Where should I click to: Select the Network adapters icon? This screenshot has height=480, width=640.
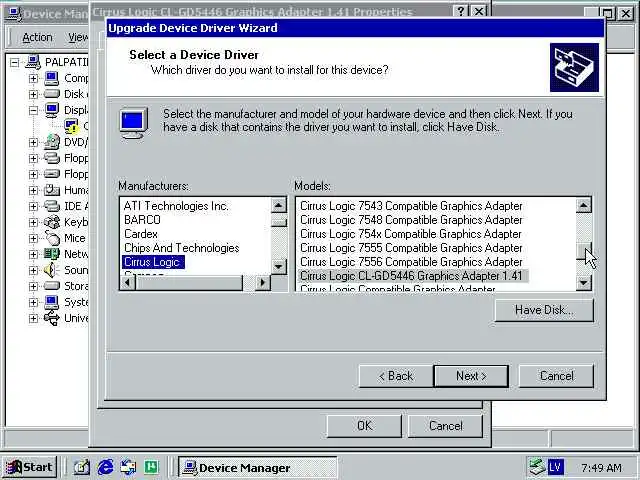tap(52, 254)
